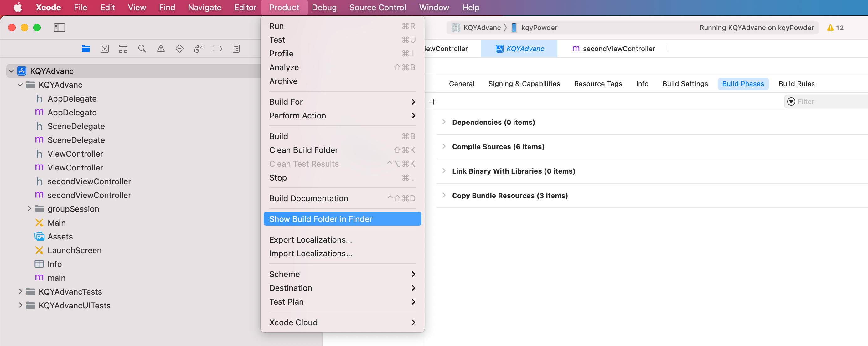Add a new build phase with plus

433,102
